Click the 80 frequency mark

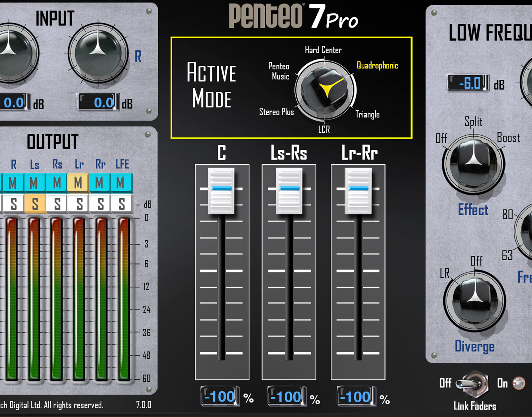(507, 214)
